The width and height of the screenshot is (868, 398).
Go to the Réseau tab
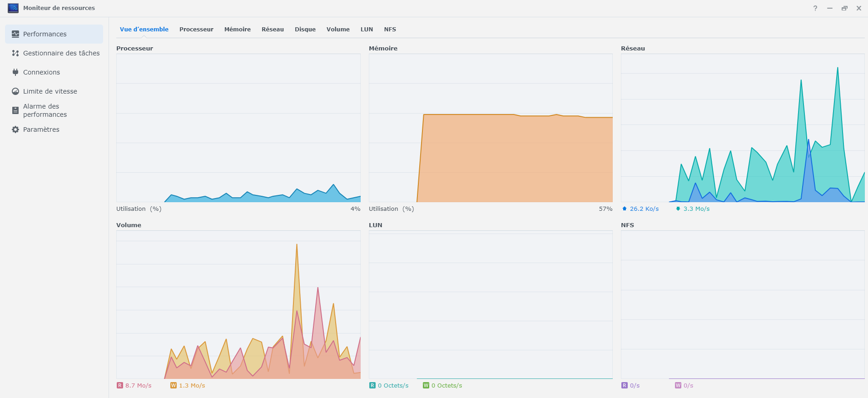273,30
